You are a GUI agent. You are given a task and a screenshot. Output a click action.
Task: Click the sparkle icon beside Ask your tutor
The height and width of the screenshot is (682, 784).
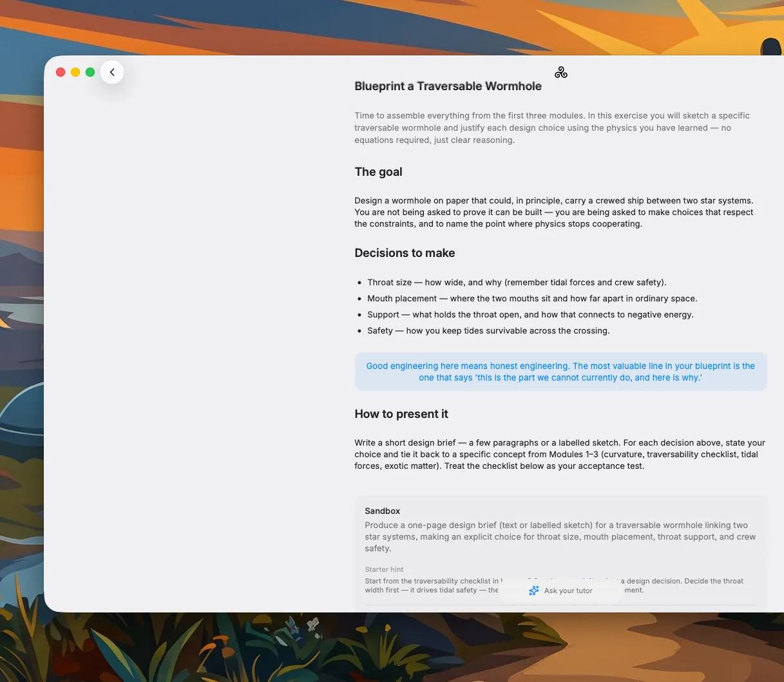point(534,591)
